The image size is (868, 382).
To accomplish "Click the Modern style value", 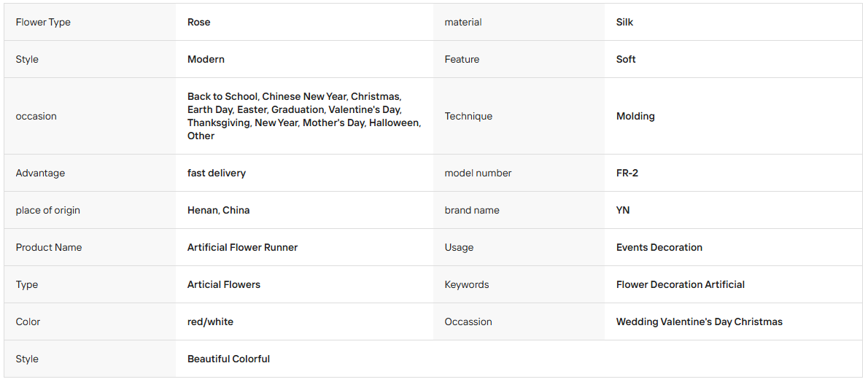I will tap(206, 59).
